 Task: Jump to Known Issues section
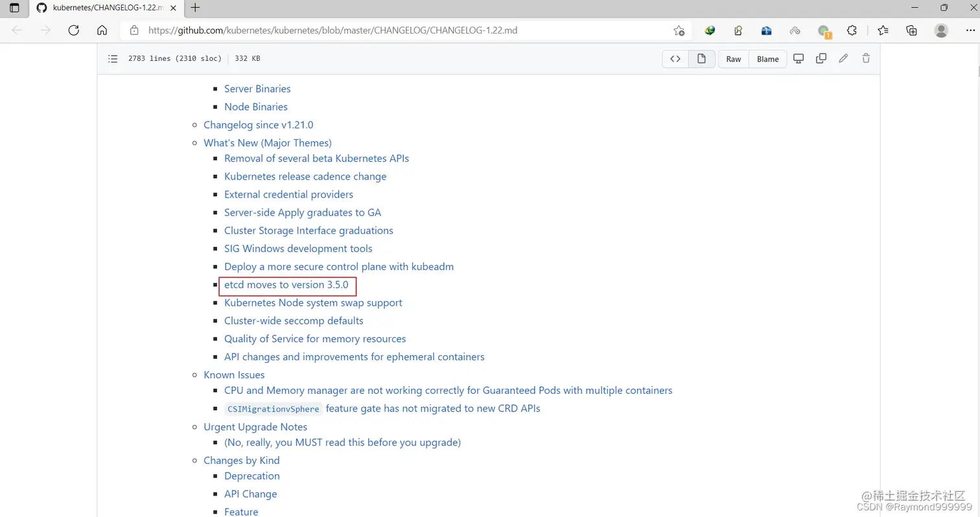tap(234, 374)
